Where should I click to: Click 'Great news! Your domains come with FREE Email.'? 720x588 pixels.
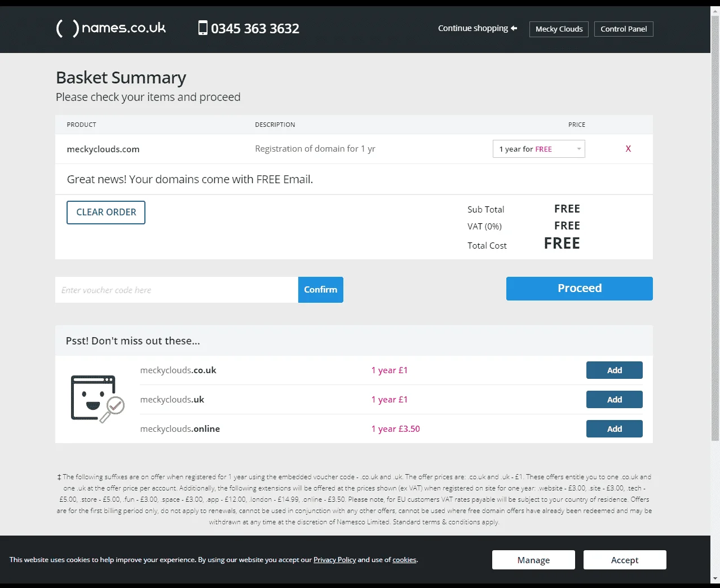pyautogui.click(x=190, y=179)
